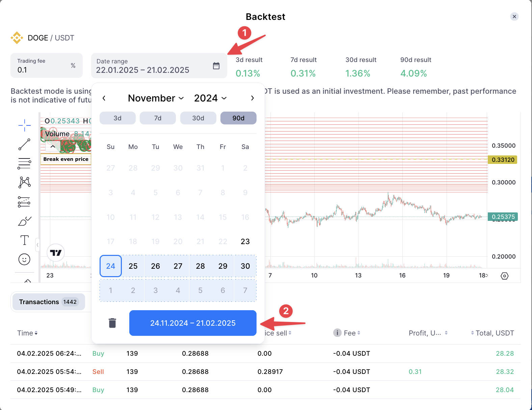Go to the next month
Viewport: 532px width, 410px height.
[252, 98]
